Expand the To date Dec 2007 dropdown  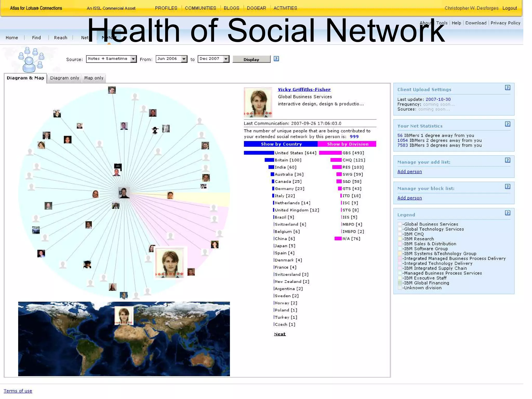[x=226, y=59]
